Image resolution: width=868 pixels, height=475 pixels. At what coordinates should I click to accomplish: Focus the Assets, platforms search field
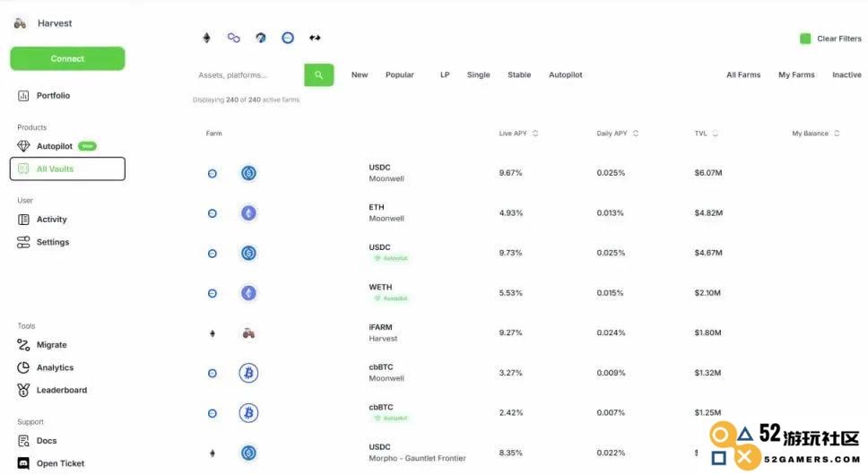point(248,74)
